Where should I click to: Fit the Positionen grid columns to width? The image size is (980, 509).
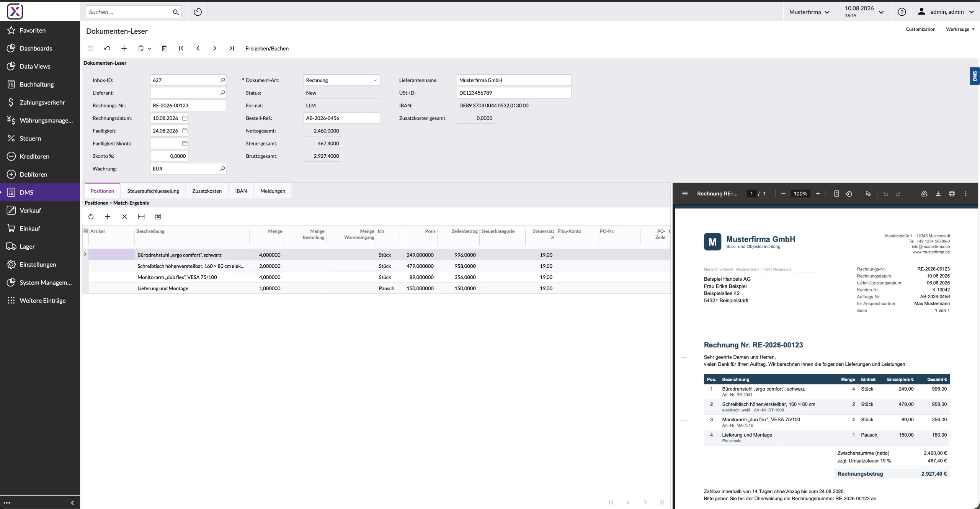click(141, 216)
